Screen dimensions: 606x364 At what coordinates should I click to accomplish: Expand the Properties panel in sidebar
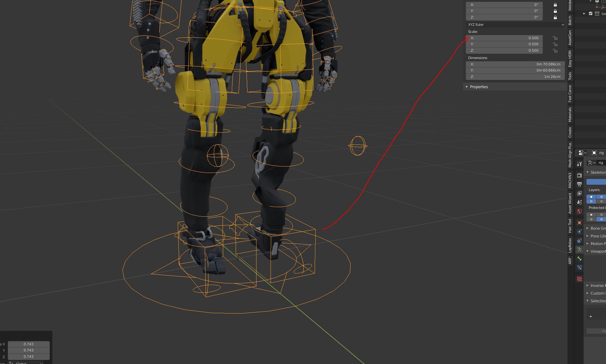pos(467,87)
